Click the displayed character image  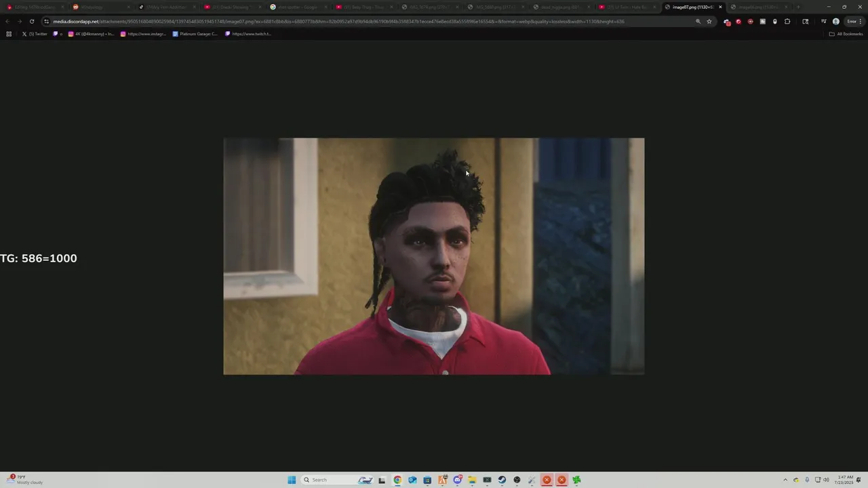pos(434,256)
